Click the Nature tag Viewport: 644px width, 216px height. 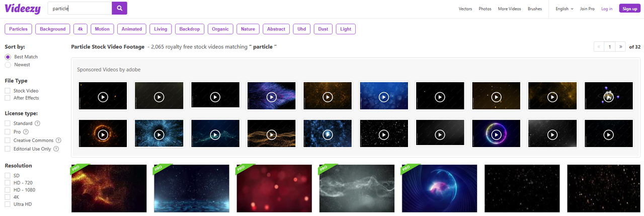[248, 29]
